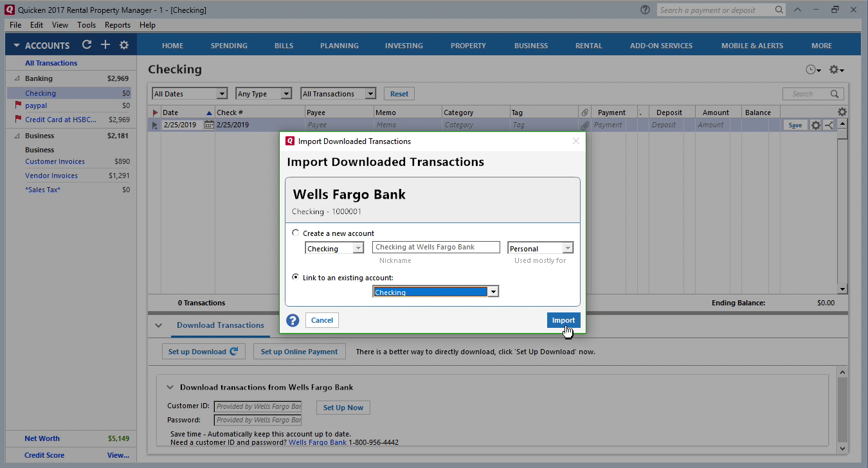Click the attachment paperclip in transaction row
Screen dimensions: 868x468
[584, 125]
